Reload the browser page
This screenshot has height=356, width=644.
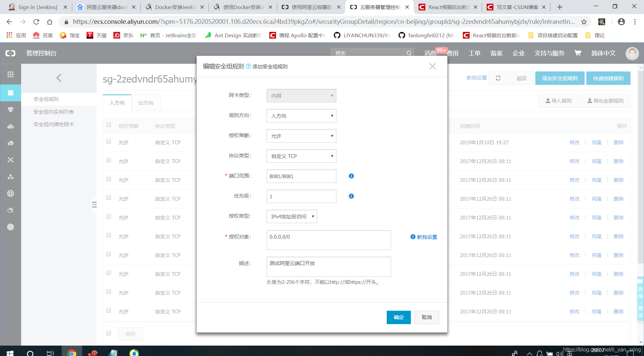(x=36, y=22)
